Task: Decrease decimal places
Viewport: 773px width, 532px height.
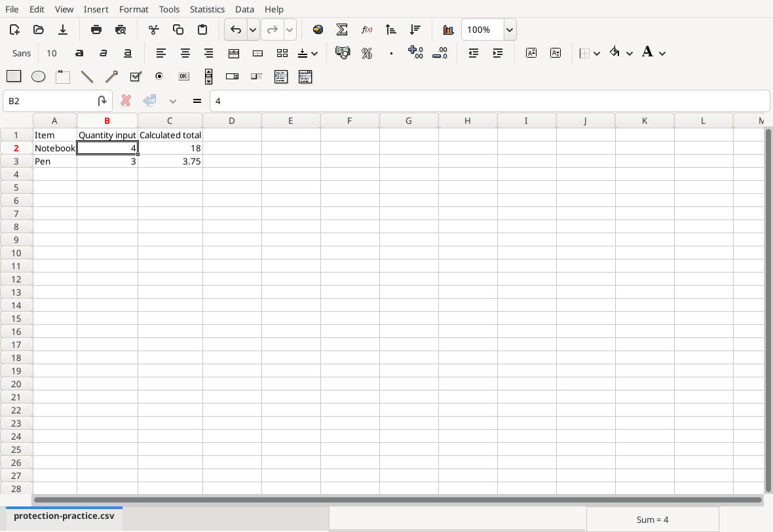Action: point(440,53)
